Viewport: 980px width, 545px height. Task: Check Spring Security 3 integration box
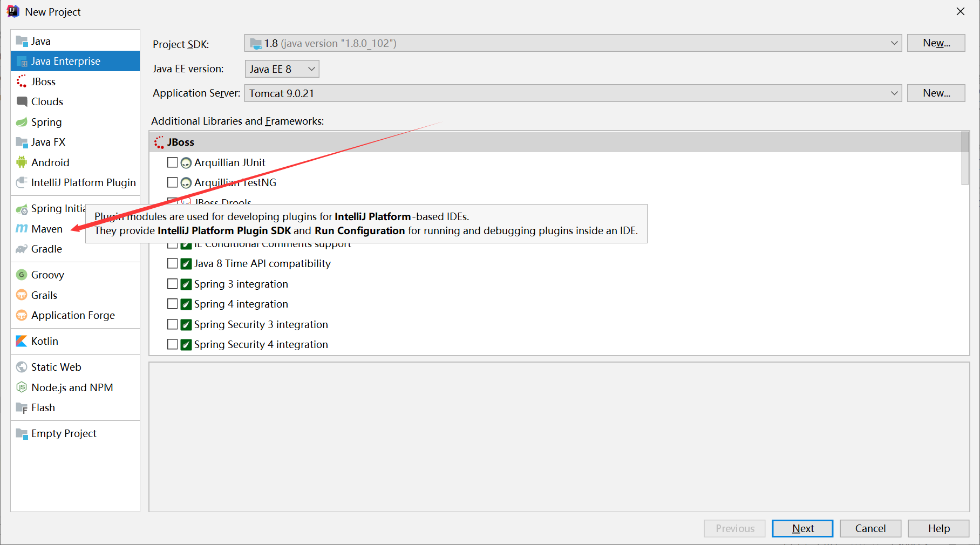173,324
